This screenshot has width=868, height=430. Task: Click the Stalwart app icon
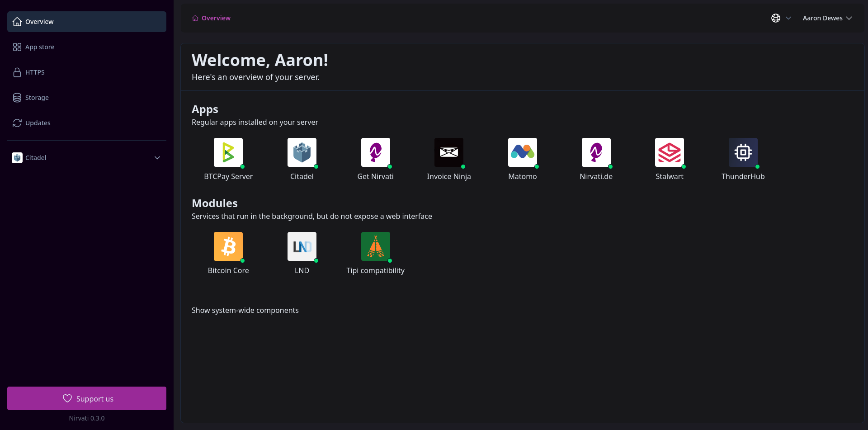[669, 152]
